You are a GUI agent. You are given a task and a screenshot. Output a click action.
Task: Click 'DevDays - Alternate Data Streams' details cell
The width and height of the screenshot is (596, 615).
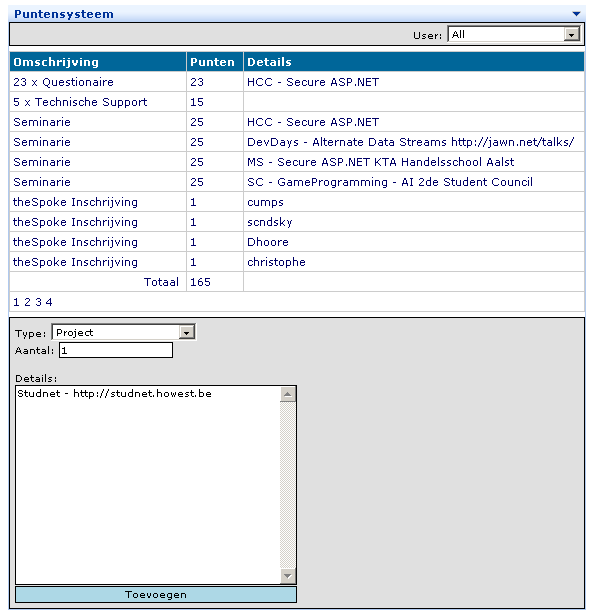pyautogui.click(x=414, y=142)
